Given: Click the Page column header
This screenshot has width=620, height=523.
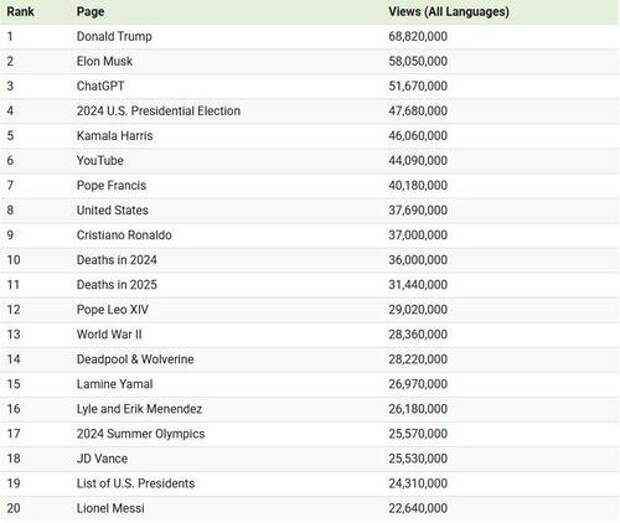Looking at the screenshot, I should pos(89,12).
